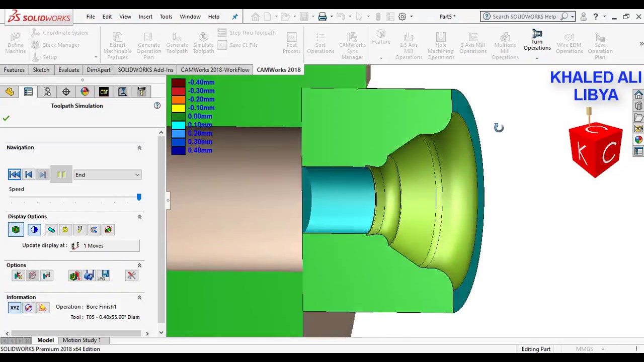Switch to the Evaluate tab
The height and width of the screenshot is (362, 644).
[69, 70]
